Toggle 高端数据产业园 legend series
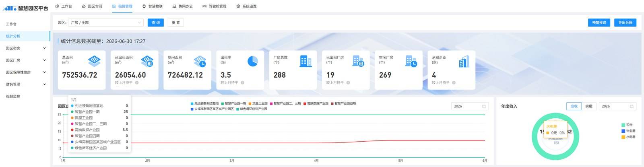This screenshot has width=644, height=167. tap(316, 103)
